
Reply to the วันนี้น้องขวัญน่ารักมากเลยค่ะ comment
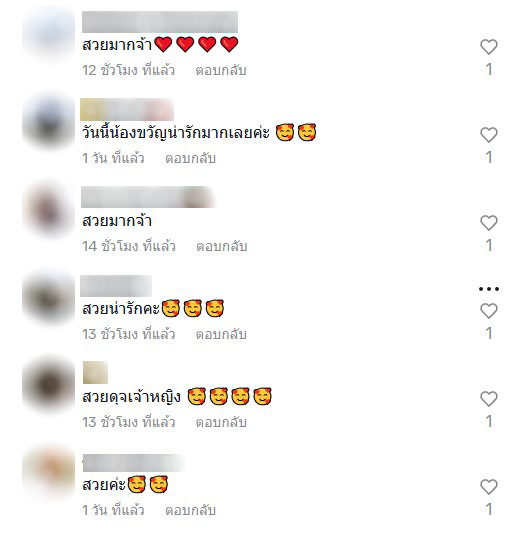pos(190,158)
